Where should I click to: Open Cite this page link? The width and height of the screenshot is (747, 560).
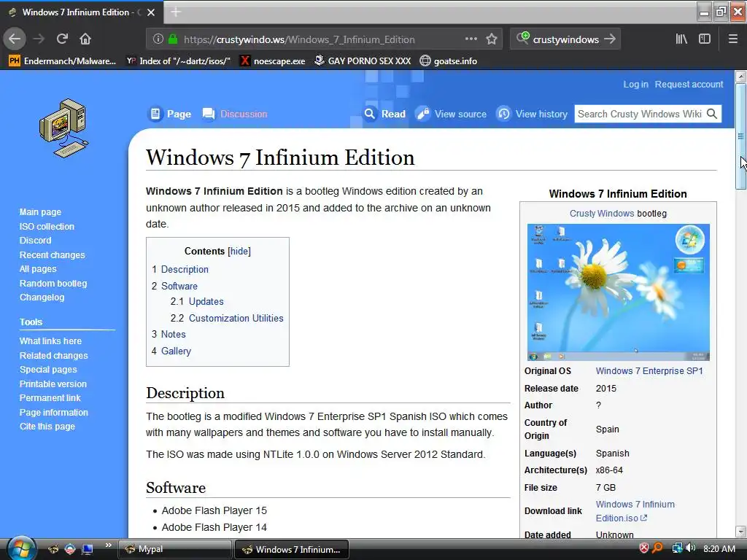pos(47,426)
